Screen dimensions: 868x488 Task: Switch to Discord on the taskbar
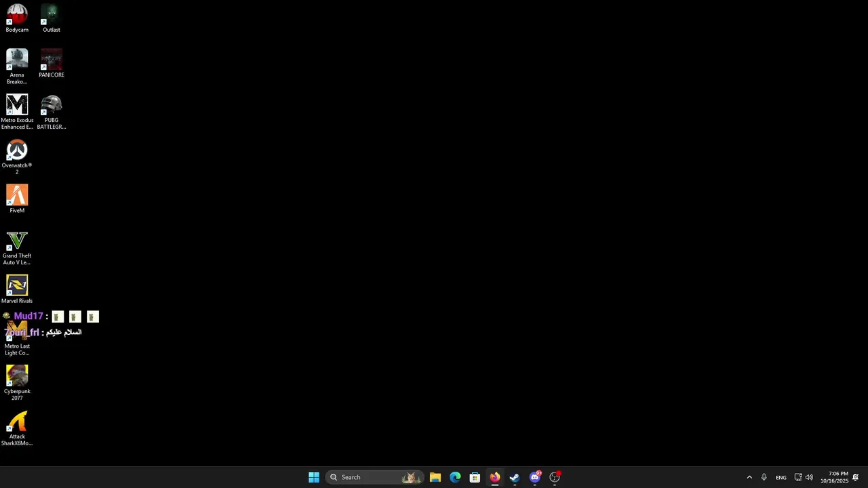[x=535, y=477]
